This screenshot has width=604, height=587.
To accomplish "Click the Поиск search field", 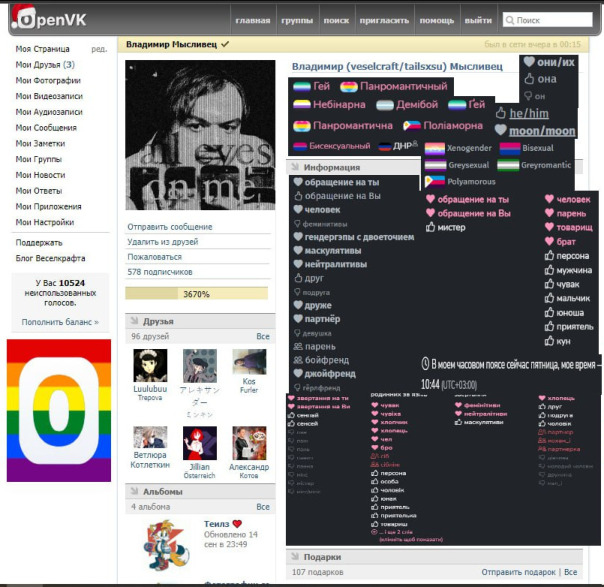I will pos(547,20).
